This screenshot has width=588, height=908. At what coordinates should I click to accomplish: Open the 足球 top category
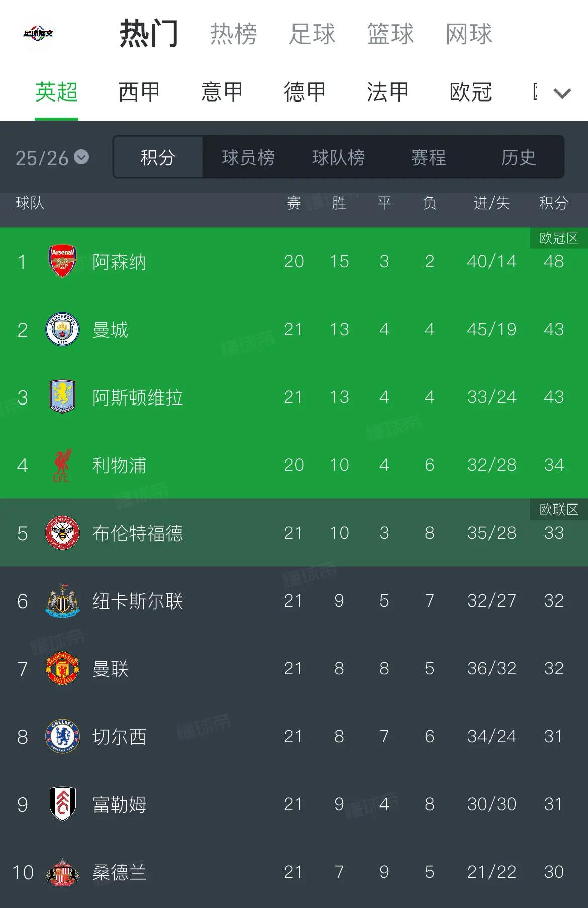(312, 34)
